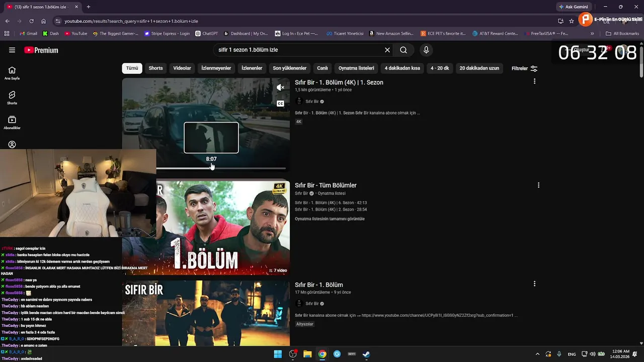Go back with the browser back arrow
The height and width of the screenshot is (362, 644).
click(7, 21)
